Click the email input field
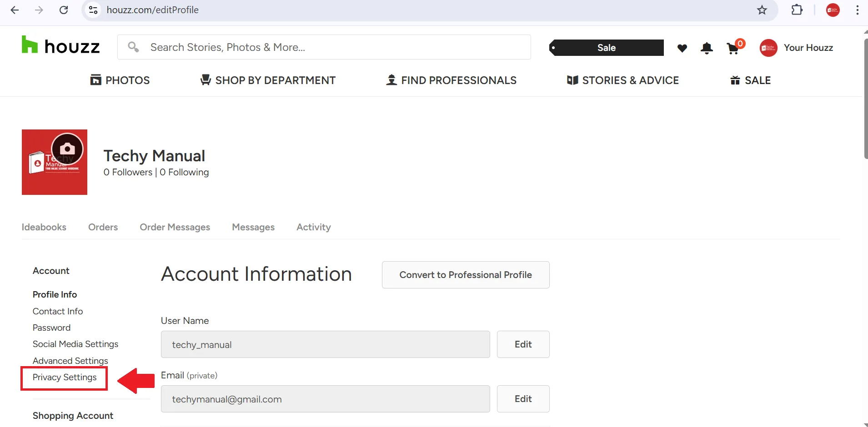 [x=325, y=399]
